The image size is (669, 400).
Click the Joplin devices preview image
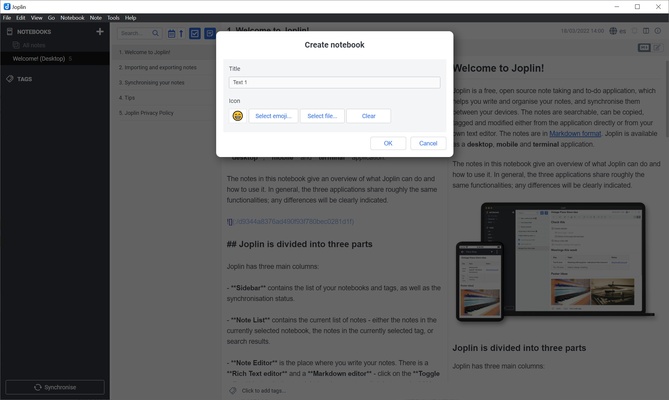point(555,262)
